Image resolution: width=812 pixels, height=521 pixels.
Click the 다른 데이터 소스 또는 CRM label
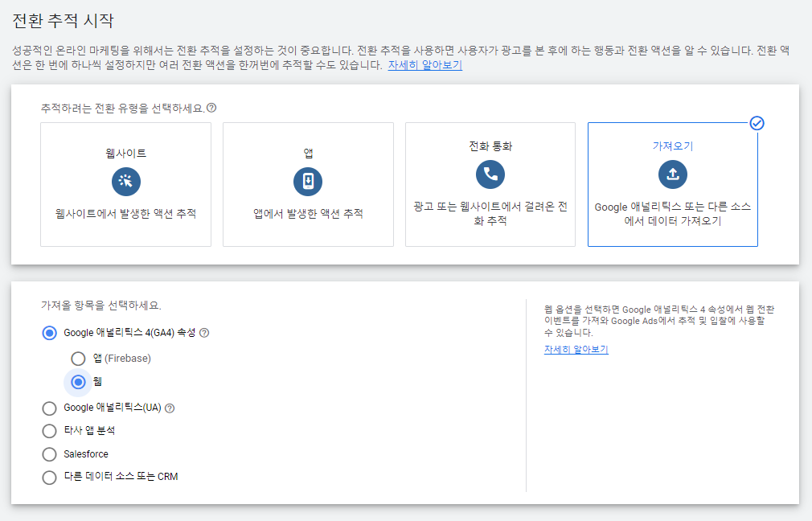tap(121, 477)
